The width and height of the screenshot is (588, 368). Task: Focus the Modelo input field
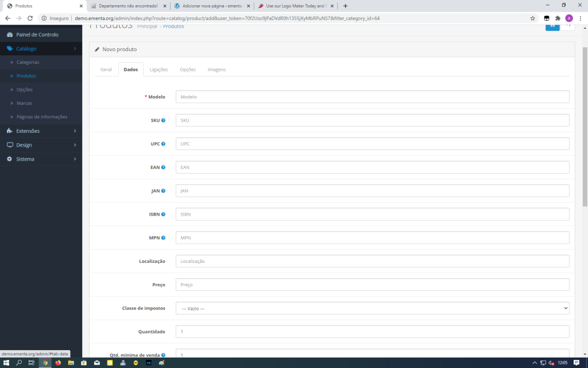[372, 97]
